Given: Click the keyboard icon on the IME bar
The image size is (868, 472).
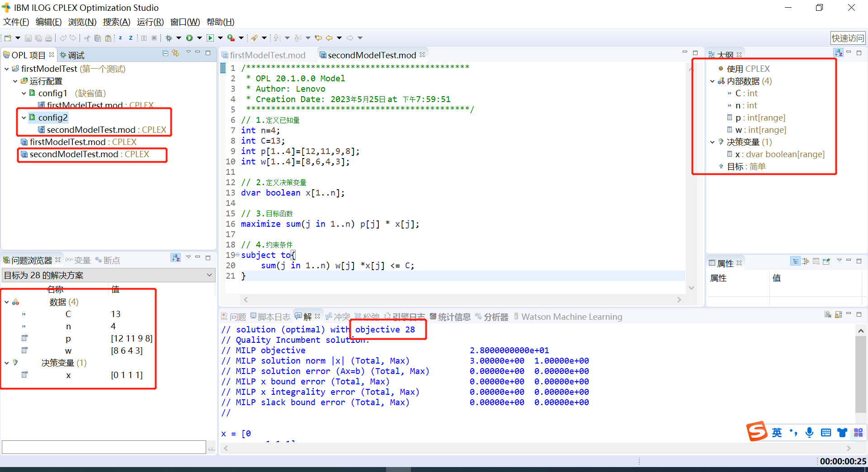Looking at the screenshot, I should click(x=826, y=433).
